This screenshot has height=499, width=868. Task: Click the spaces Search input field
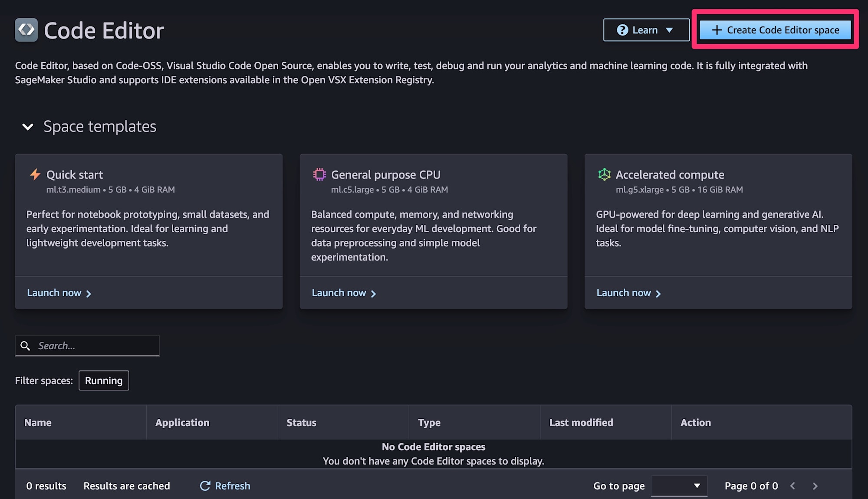(95, 346)
